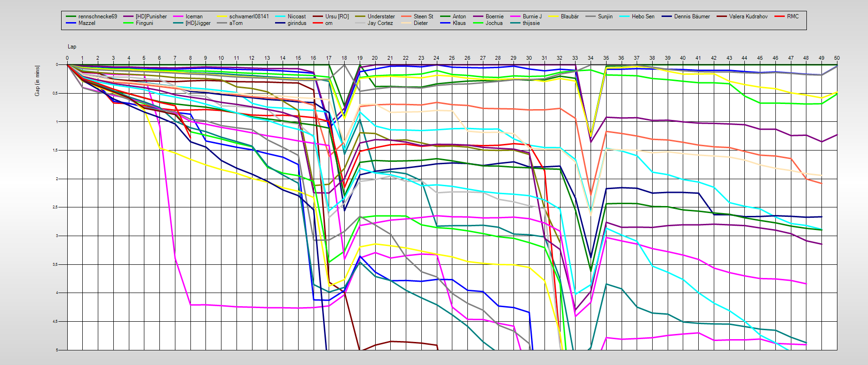Click the Steen St legend label

click(423, 16)
